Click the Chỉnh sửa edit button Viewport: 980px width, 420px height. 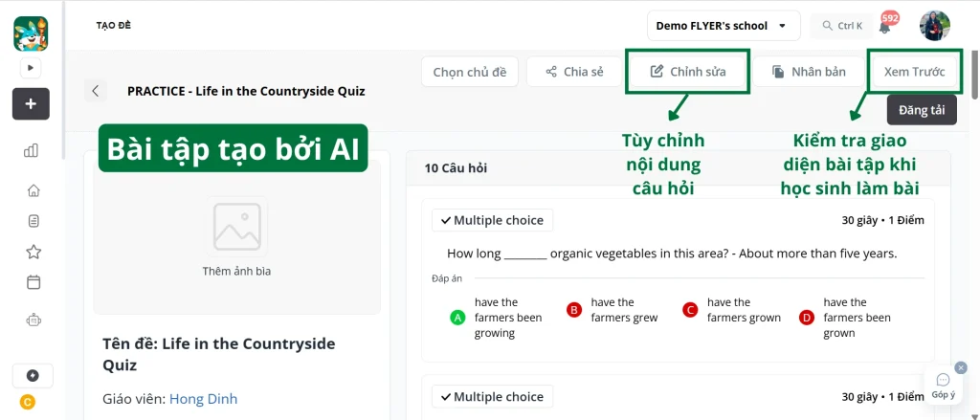pyautogui.click(x=688, y=72)
